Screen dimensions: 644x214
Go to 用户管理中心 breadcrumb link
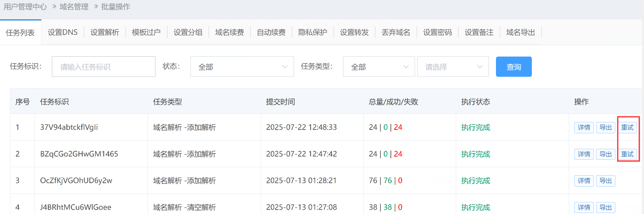tap(25, 7)
